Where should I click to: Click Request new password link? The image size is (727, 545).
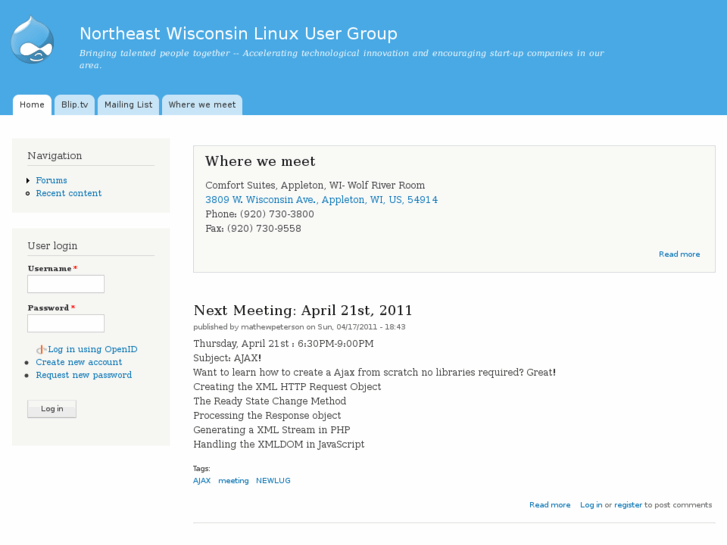click(84, 376)
